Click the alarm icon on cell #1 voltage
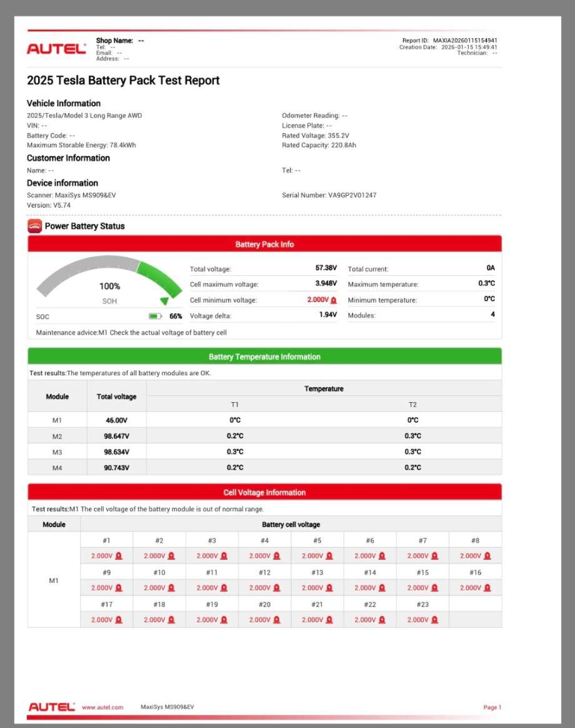This screenshot has height=728, width=575. pos(119,556)
